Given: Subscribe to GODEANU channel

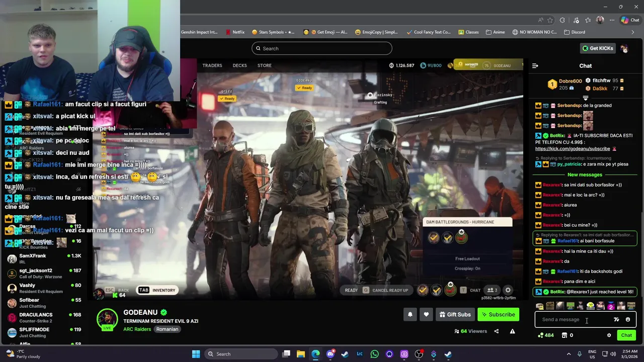Looking at the screenshot, I should point(498,315).
